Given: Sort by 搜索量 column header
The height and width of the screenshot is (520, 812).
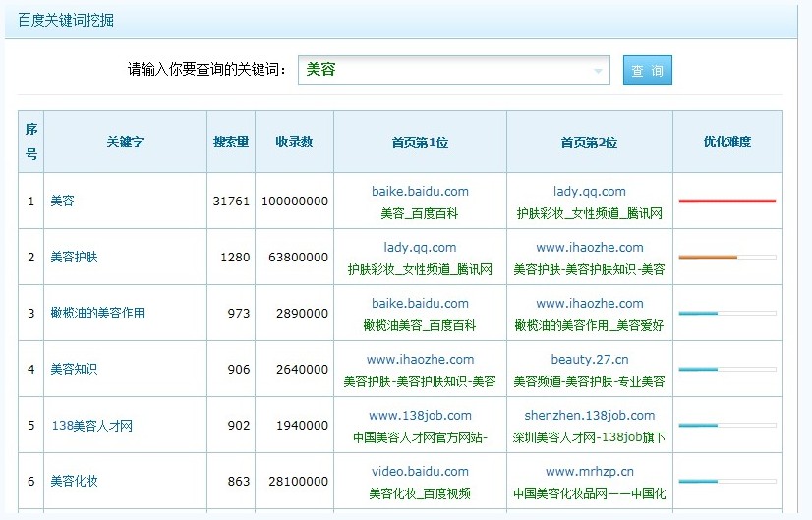Looking at the screenshot, I should [231, 142].
